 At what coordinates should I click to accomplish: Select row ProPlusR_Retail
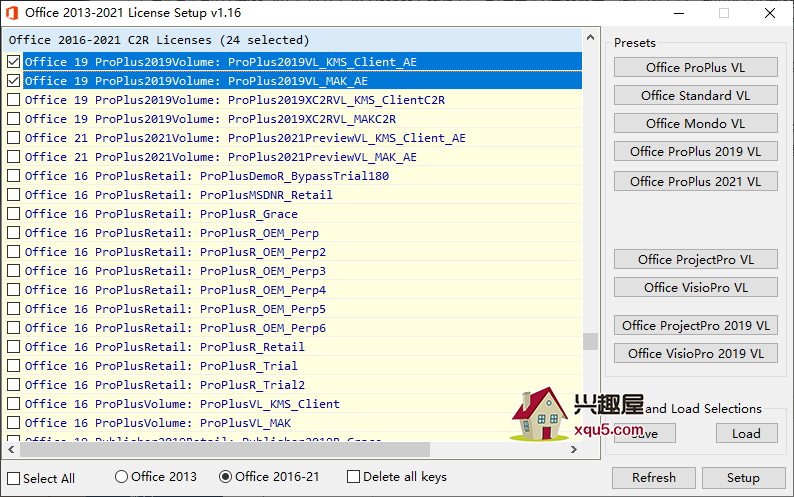(293, 347)
